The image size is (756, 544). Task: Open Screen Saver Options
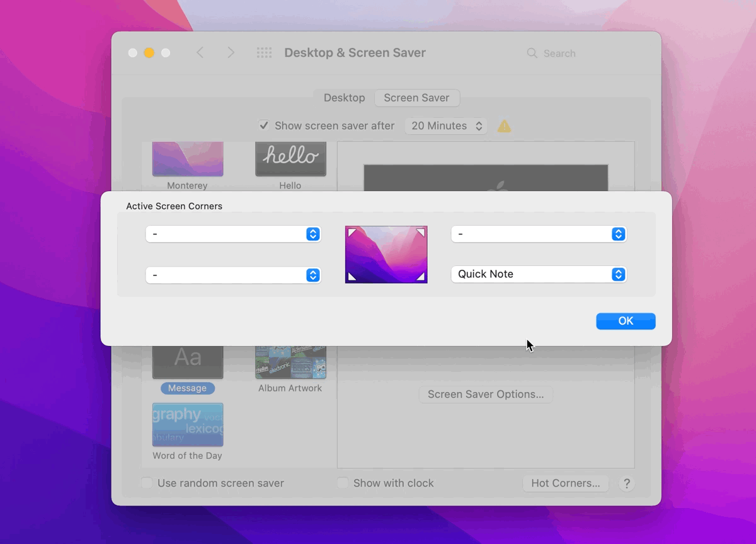point(486,395)
